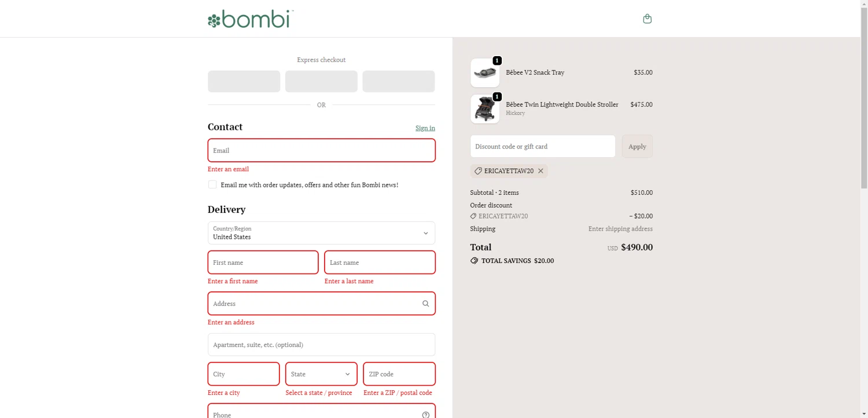Focus the Email input field
Image resolution: width=868 pixels, height=418 pixels.
pos(321,150)
